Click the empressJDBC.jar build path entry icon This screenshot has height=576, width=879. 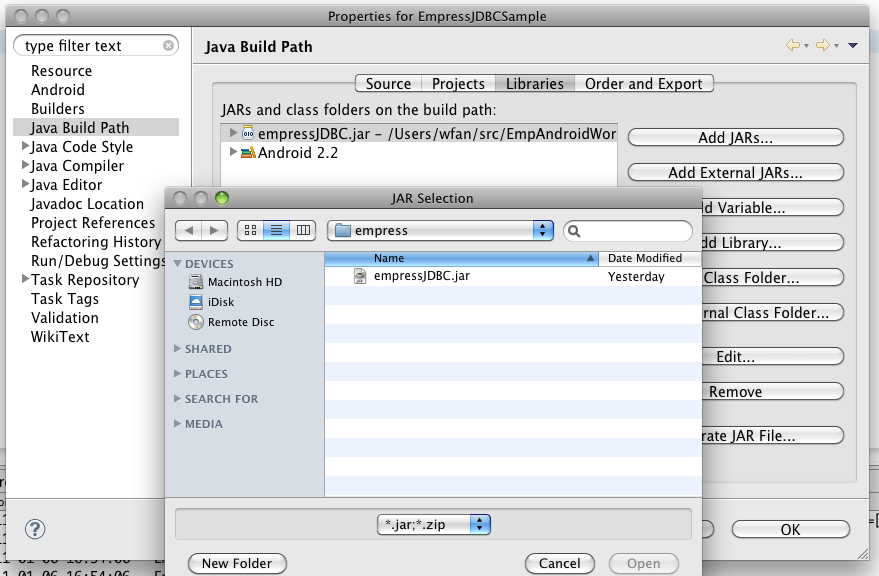coord(248,133)
